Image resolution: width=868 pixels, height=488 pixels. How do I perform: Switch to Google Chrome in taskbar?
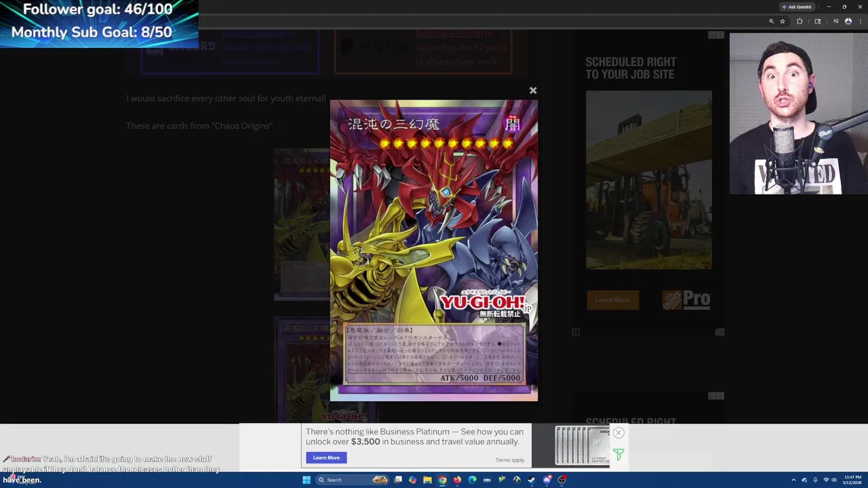click(x=442, y=480)
